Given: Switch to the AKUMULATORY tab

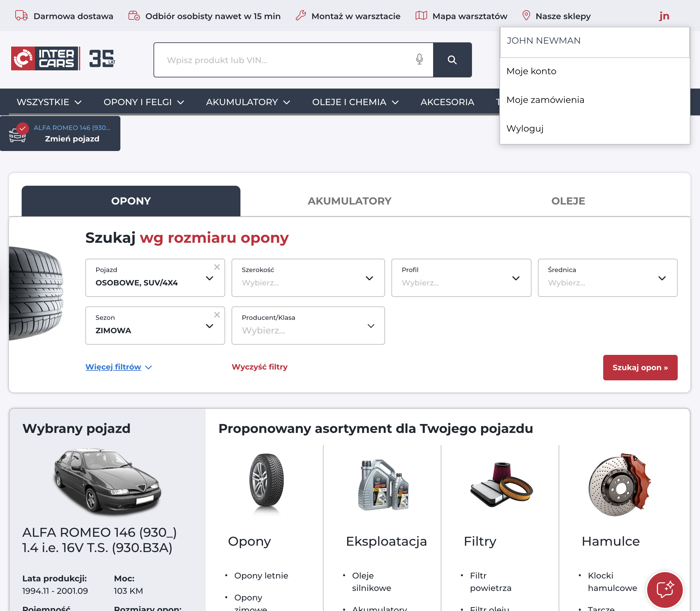Looking at the screenshot, I should (x=349, y=201).
